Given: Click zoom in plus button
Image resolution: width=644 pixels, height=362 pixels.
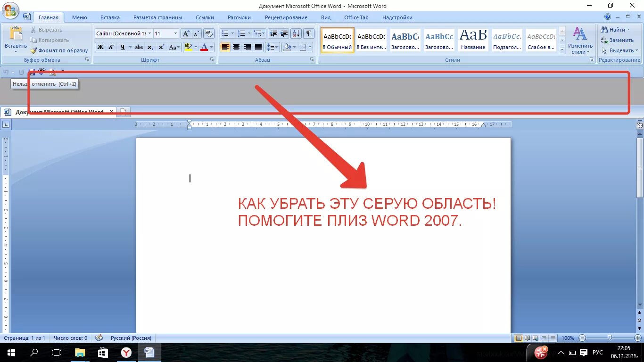Looking at the screenshot, I should 638,338.
